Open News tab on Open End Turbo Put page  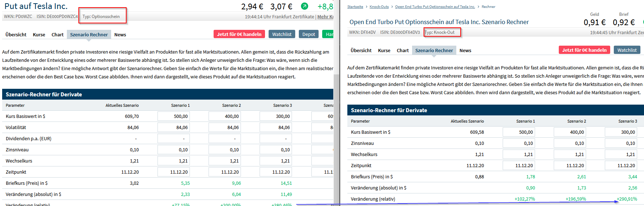pos(465,50)
